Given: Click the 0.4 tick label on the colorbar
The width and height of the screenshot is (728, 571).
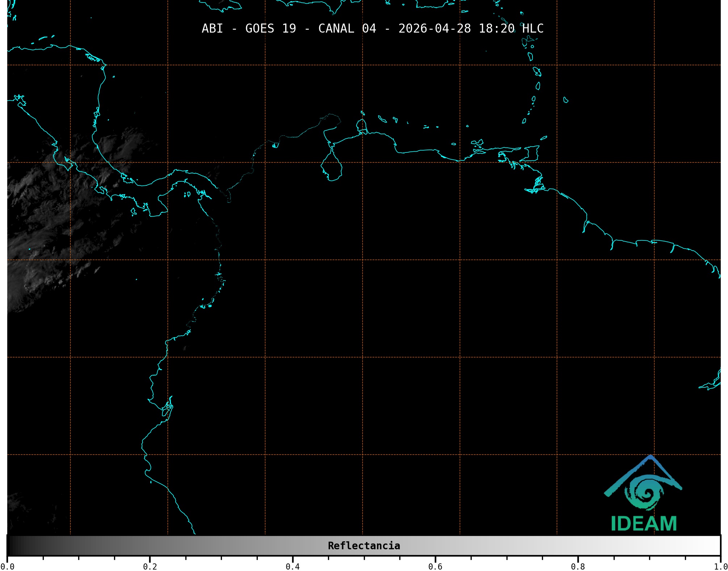Looking at the screenshot, I should click(293, 567).
